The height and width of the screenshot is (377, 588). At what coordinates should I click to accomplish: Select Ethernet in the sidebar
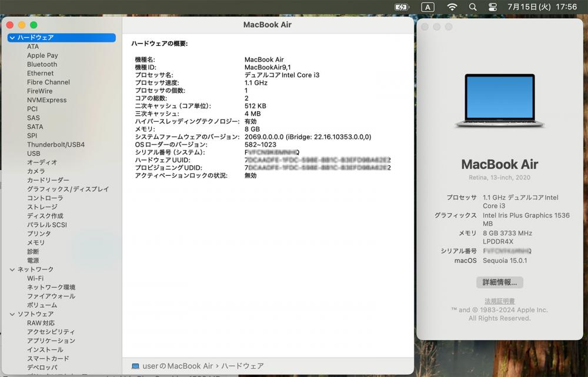(40, 74)
